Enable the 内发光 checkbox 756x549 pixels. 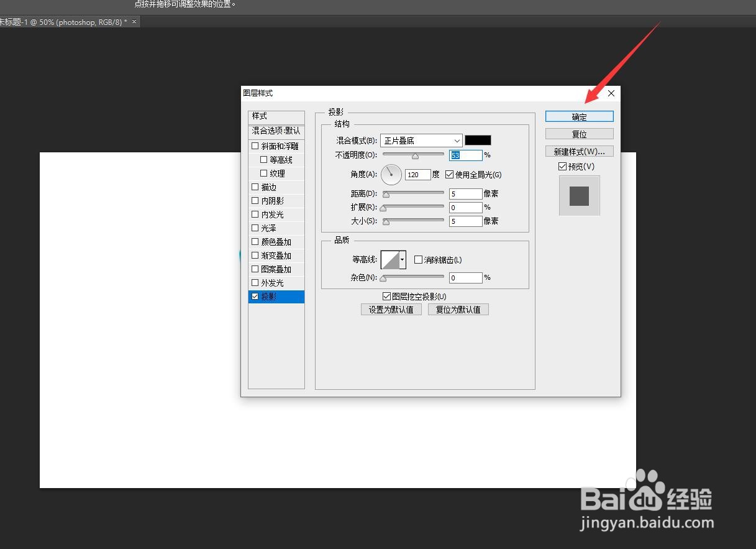255,215
